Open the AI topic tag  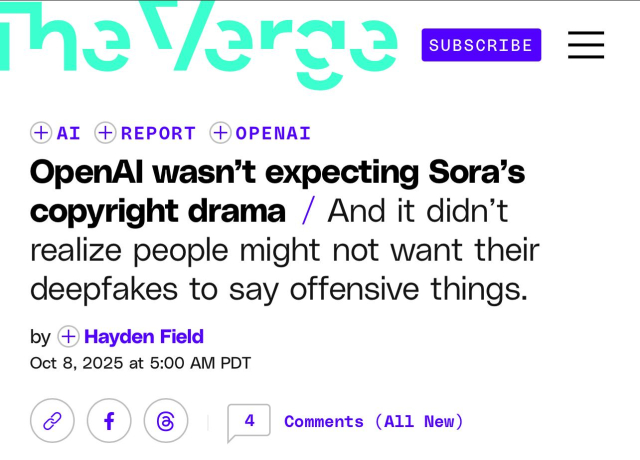click(69, 133)
